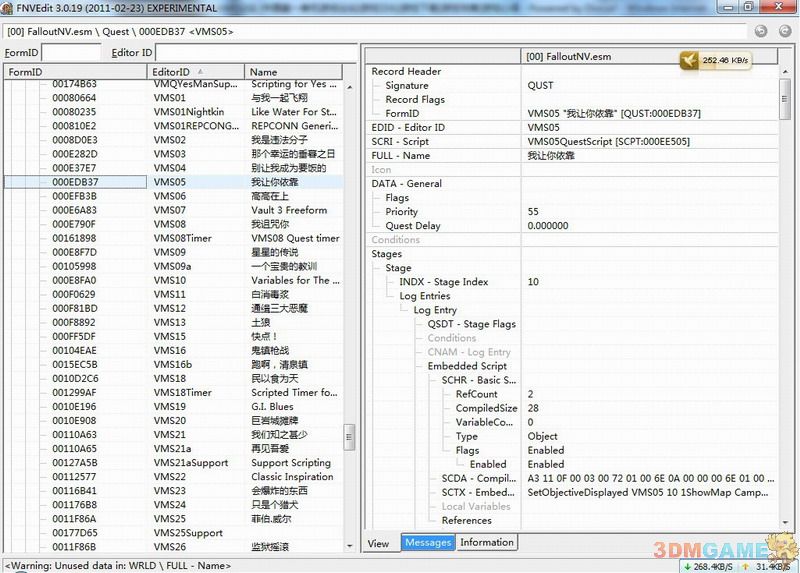Switch to the Information tab
Image resolution: width=800 pixels, height=573 pixels.
click(487, 542)
